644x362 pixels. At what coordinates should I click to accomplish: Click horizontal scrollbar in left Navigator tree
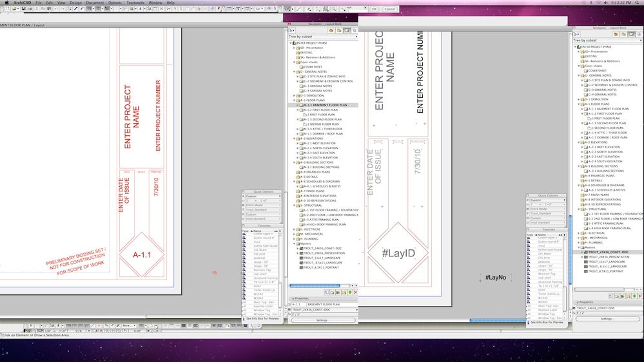pyautogui.click(x=315, y=285)
